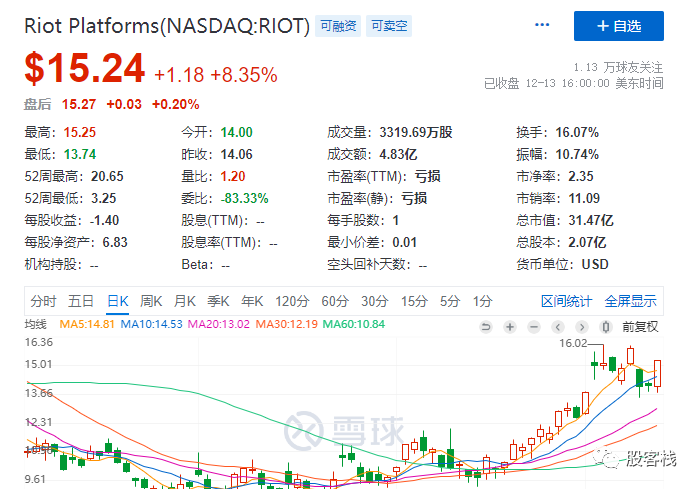Click the after-hours price 15.27
The height and width of the screenshot is (489, 699).
click(x=79, y=104)
